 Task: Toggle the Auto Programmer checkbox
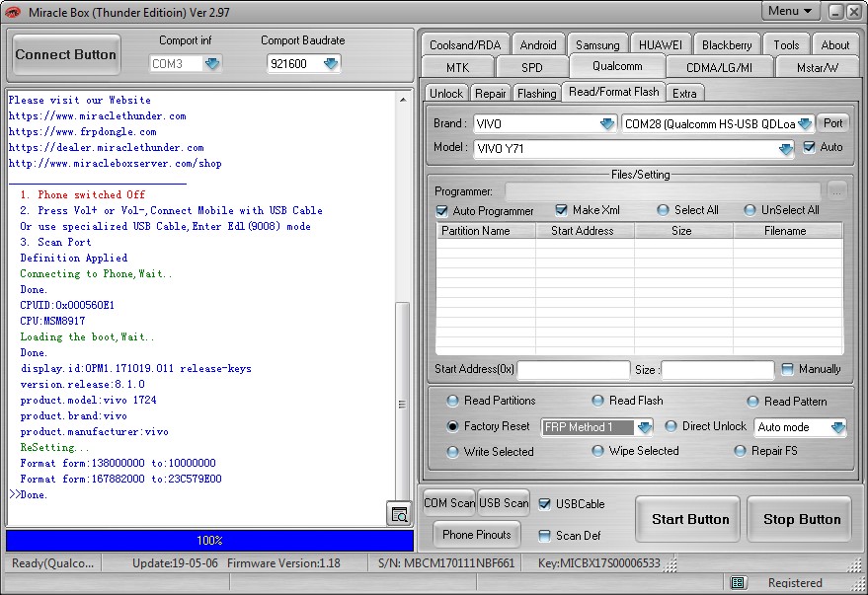pos(441,211)
